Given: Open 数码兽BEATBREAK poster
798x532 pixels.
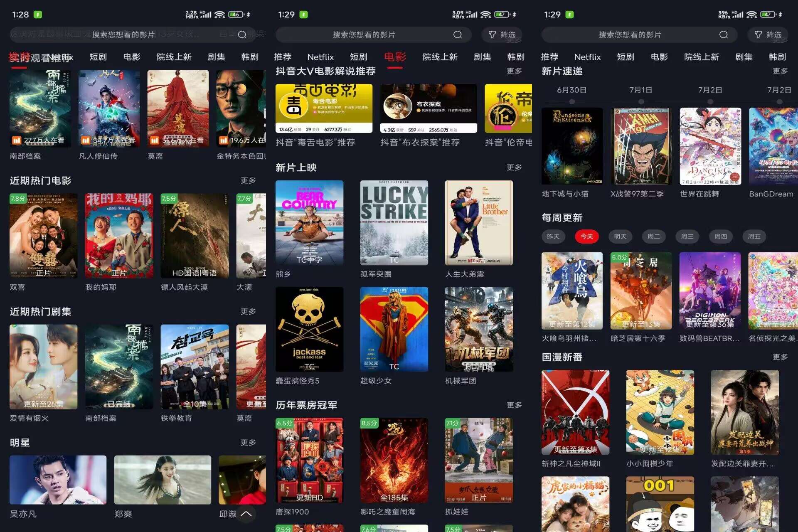Looking at the screenshot, I should pos(710,291).
